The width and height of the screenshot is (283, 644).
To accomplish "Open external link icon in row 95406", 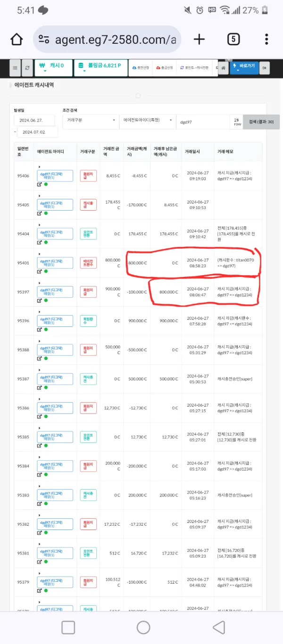I will (x=40, y=184).
